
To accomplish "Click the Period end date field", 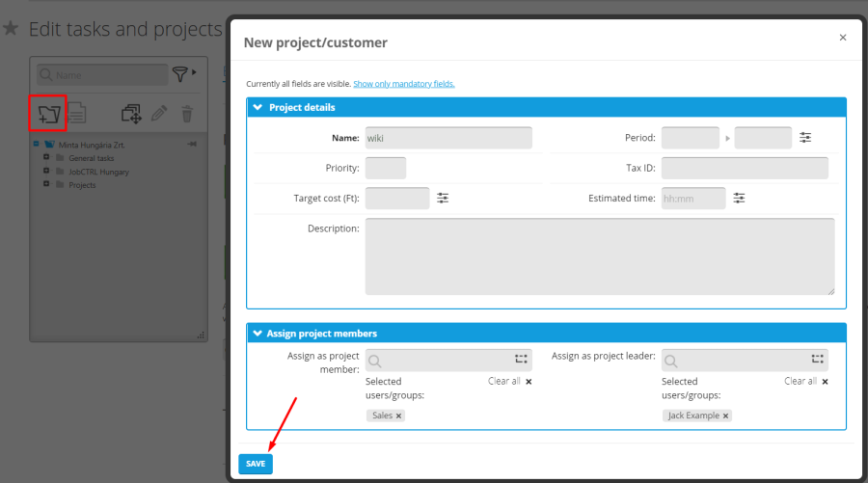I will tap(763, 138).
